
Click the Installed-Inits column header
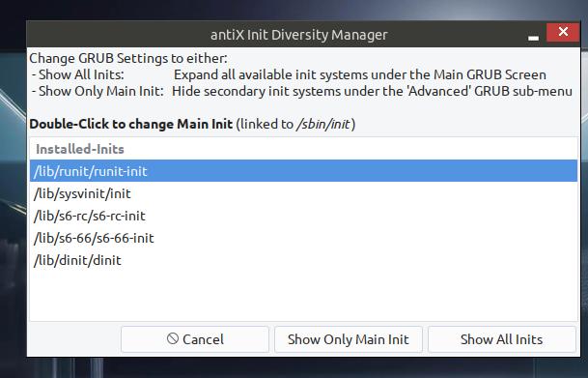pos(303,149)
